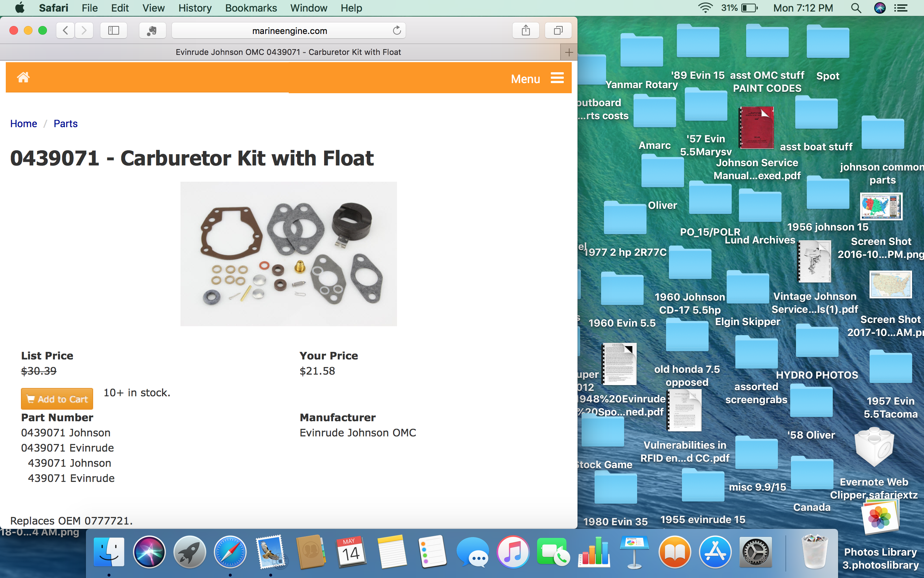924x578 pixels.
Task: Open Reminders from the Dock
Action: [432, 552]
